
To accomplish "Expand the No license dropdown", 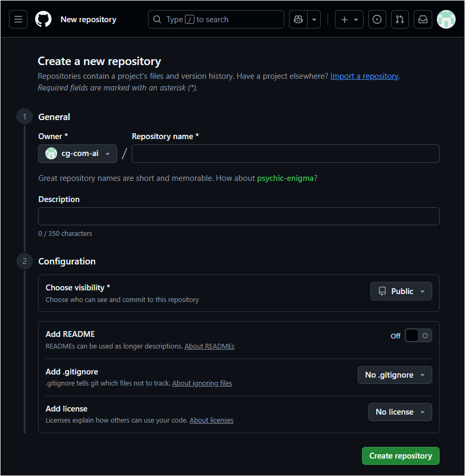I will point(400,412).
